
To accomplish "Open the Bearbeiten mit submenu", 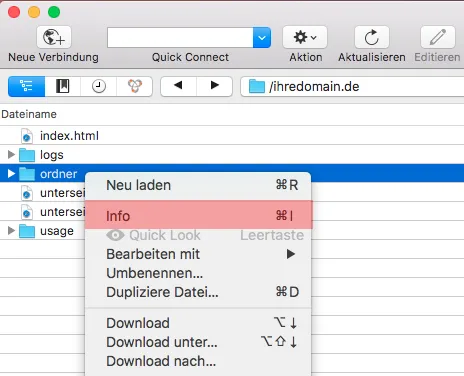I will pos(198,254).
